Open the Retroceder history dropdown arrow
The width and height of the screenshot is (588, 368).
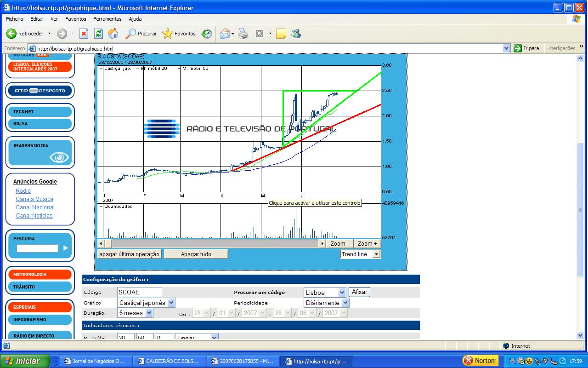coord(49,34)
